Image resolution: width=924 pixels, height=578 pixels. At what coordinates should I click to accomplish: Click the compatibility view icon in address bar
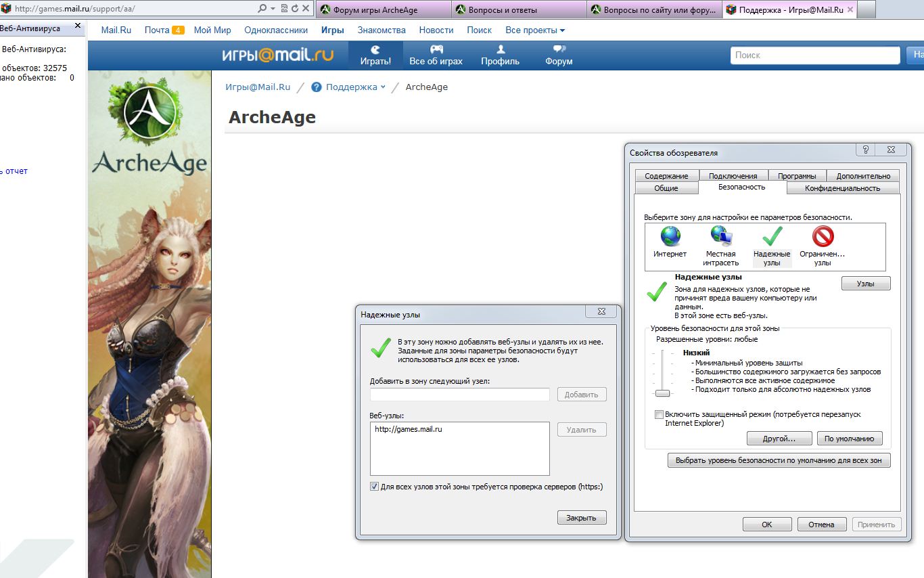[284, 9]
